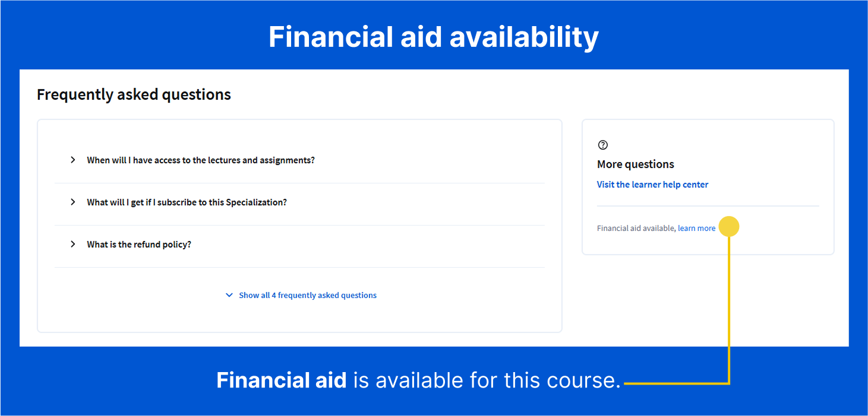Image resolution: width=868 pixels, height=416 pixels.
Task: Expand the Specialization subscription question chevron
Action: (73, 202)
